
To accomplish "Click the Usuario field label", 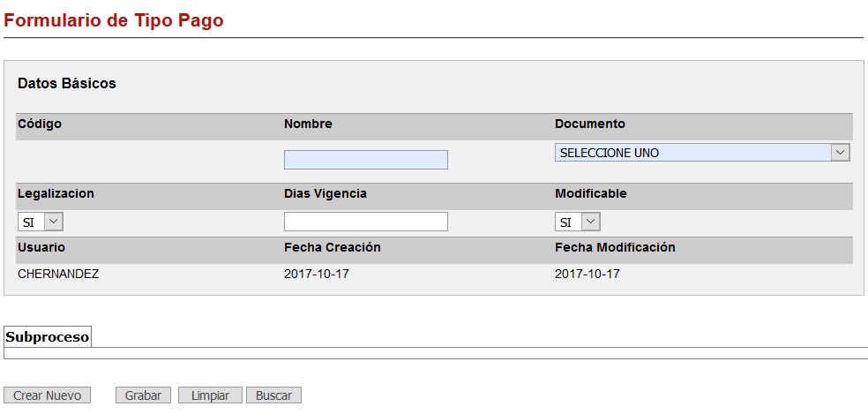I will click(x=41, y=247).
